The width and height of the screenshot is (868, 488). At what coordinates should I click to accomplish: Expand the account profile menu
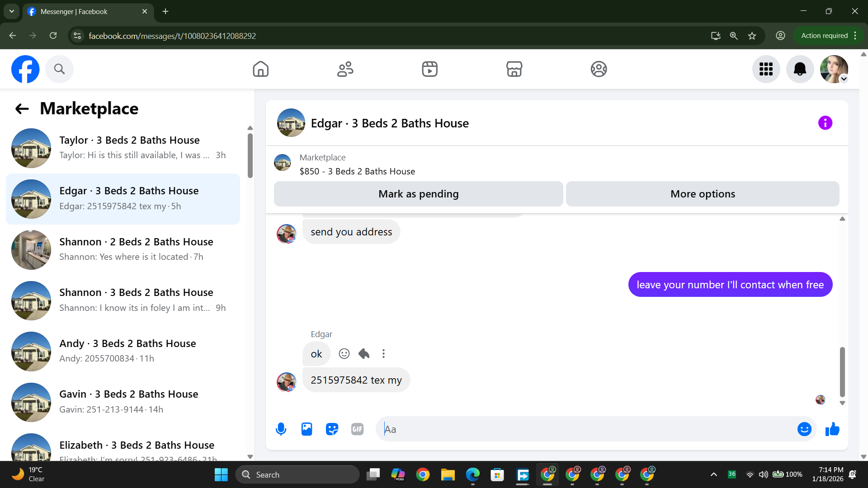tap(834, 69)
